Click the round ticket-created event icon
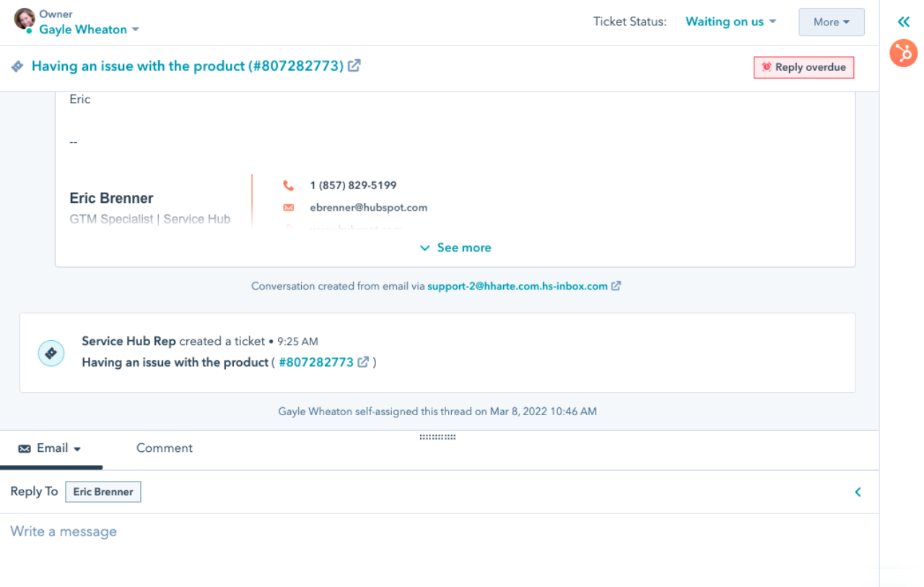The height and width of the screenshot is (587, 924). (x=51, y=353)
